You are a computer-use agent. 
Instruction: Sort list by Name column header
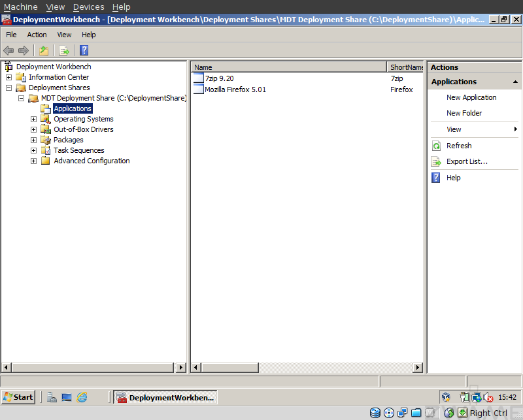tap(288, 67)
